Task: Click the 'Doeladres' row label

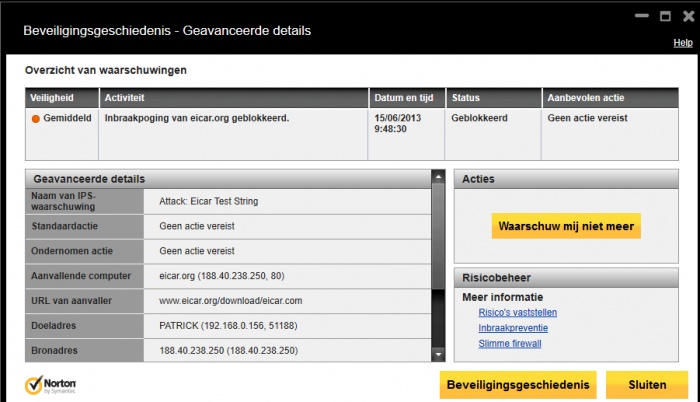Action: point(54,326)
